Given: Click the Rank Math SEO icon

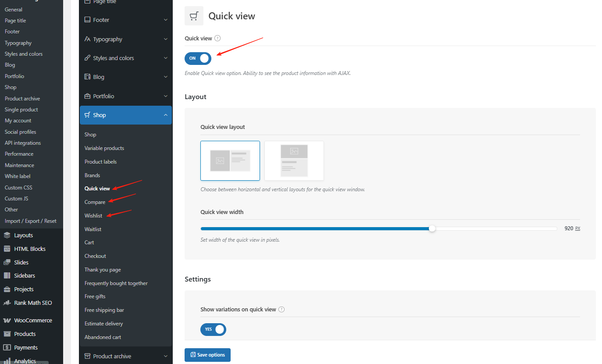Looking at the screenshot, I should click(7, 303).
